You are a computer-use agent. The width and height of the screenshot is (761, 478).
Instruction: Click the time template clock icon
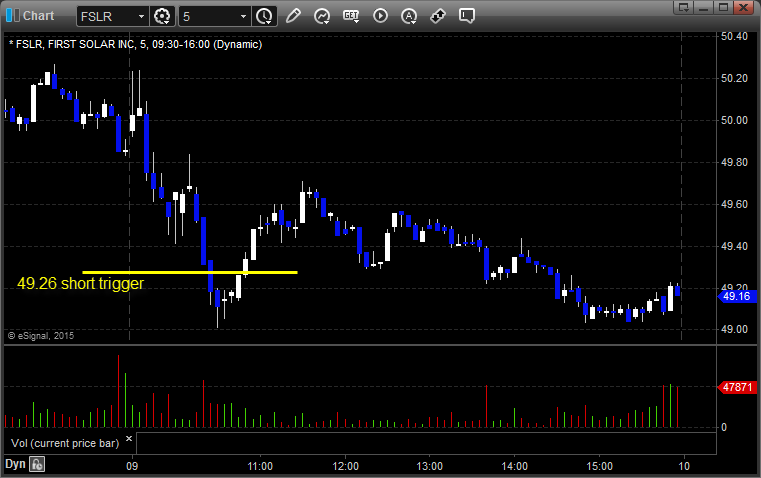(264, 16)
